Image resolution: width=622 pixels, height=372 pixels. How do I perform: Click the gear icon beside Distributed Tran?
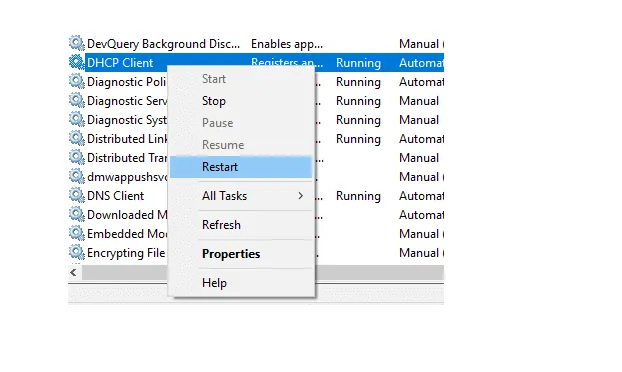pos(77,157)
